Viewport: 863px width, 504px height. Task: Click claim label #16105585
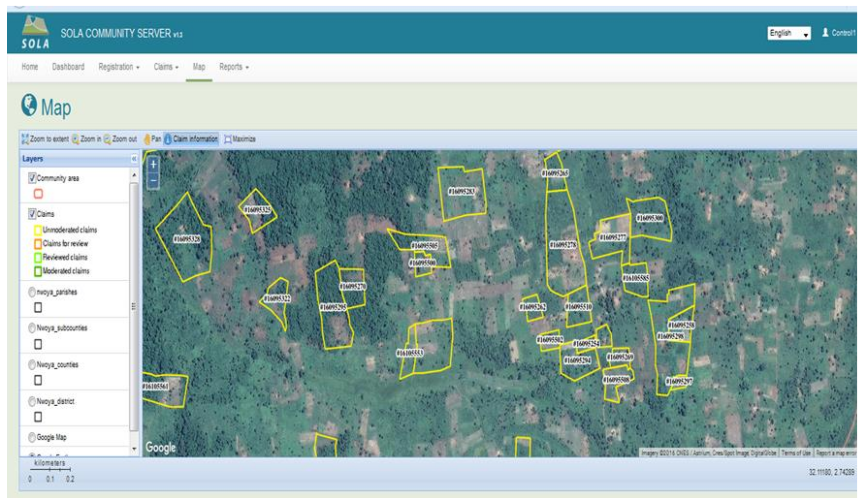[x=636, y=278]
